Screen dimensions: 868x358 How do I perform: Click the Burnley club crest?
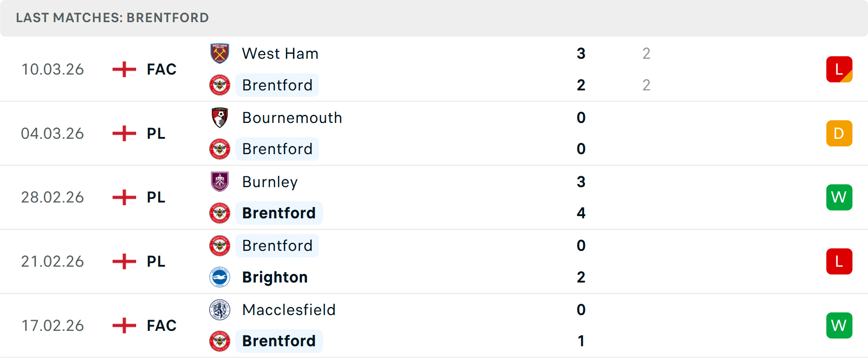220,182
